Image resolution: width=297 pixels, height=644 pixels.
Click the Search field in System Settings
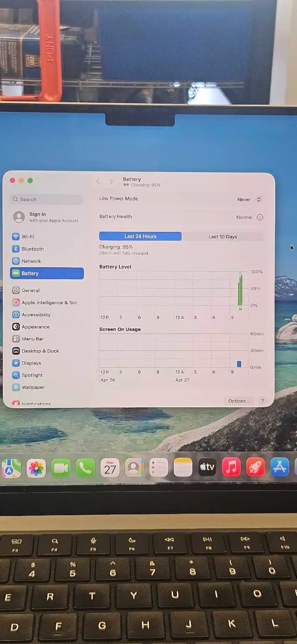(47, 199)
